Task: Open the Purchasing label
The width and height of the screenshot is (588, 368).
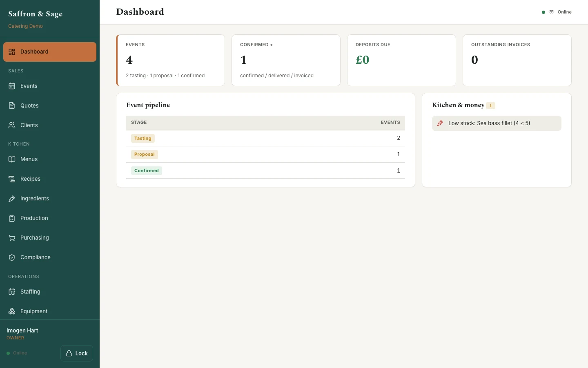Action: click(35, 238)
